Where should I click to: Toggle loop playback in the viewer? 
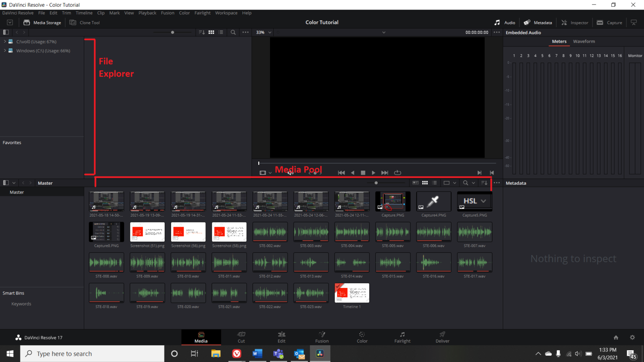click(x=397, y=172)
